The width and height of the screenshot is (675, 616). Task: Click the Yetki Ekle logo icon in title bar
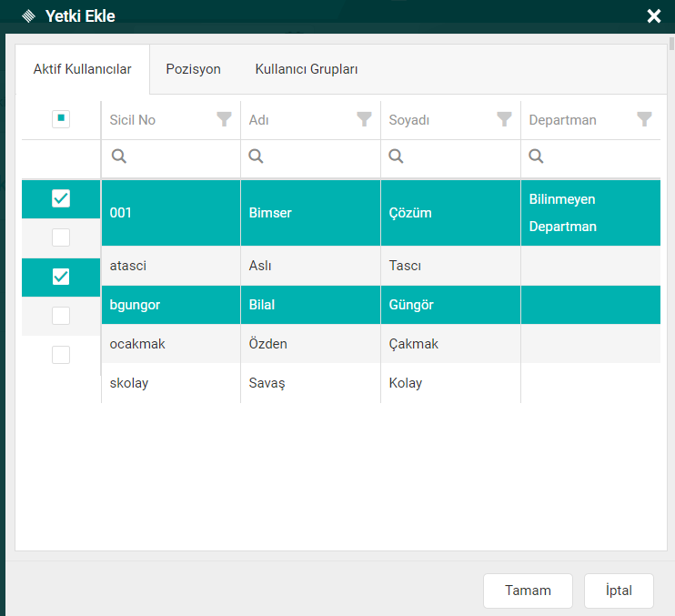(x=28, y=16)
